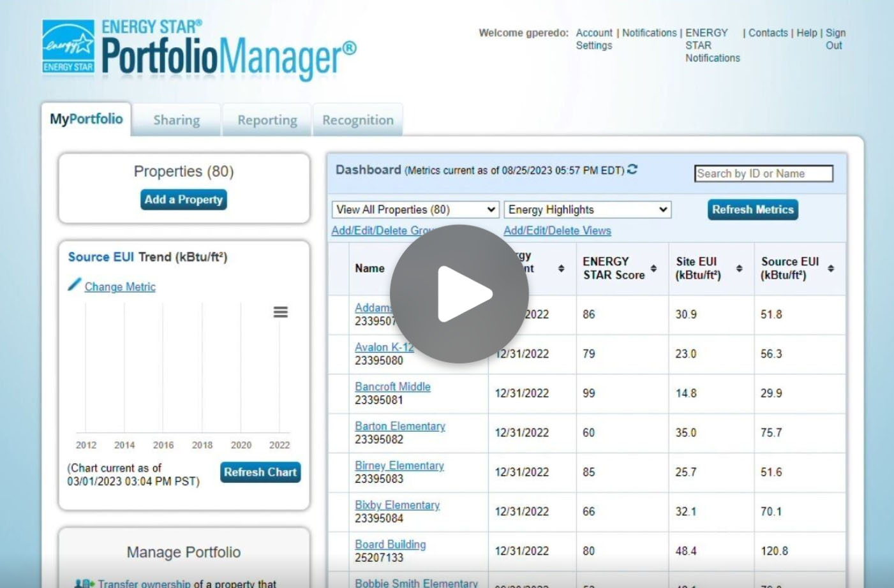Open the Change Metric link
894x588 pixels.
pyautogui.click(x=120, y=287)
